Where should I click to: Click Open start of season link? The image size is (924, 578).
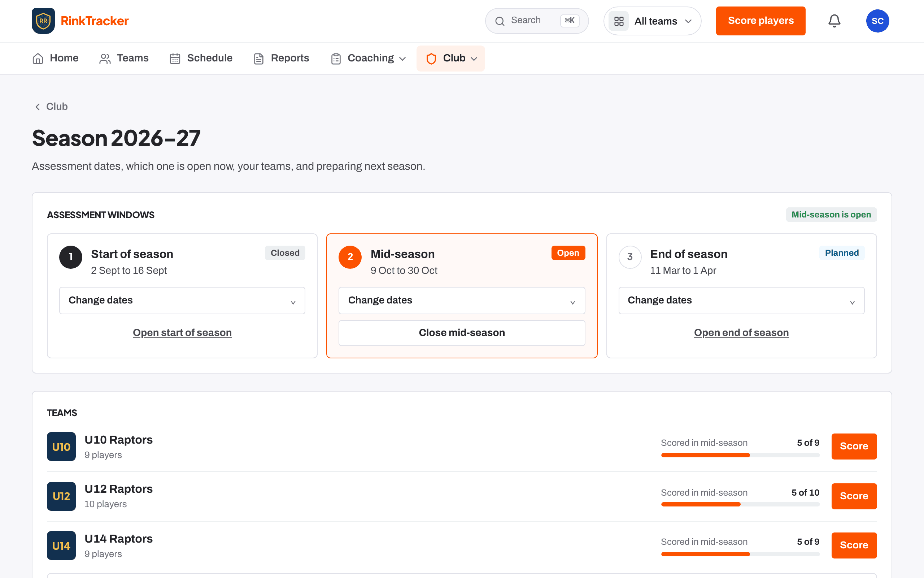(x=182, y=333)
